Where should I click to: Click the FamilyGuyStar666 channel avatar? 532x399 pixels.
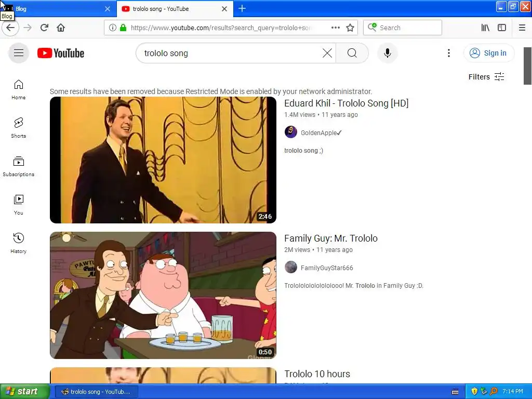point(291,268)
